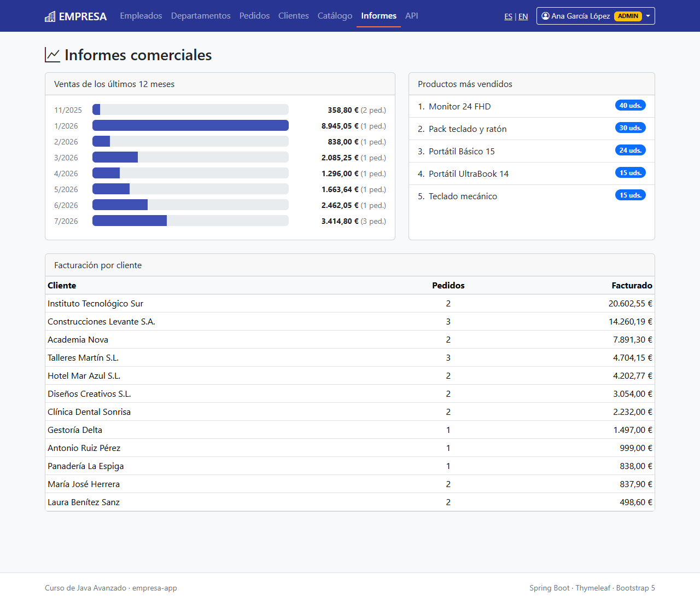Screen dimensions: 700x602
Task: Select the active Informes tab
Action: pyautogui.click(x=378, y=16)
